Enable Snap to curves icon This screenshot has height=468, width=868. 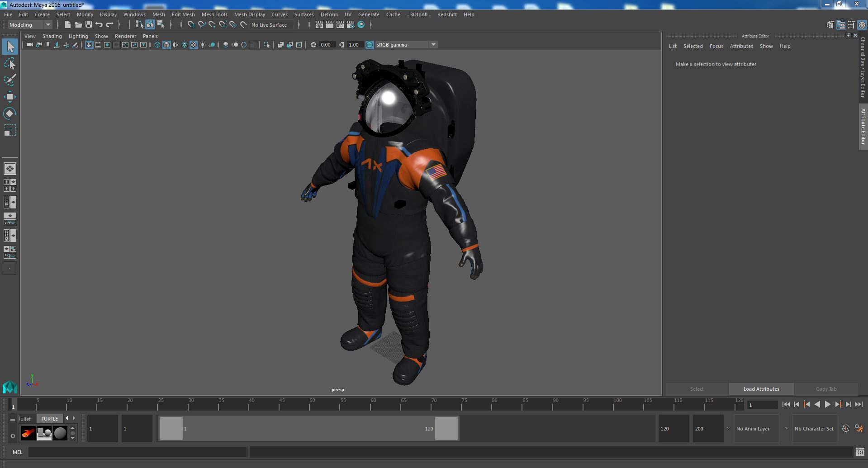point(202,25)
